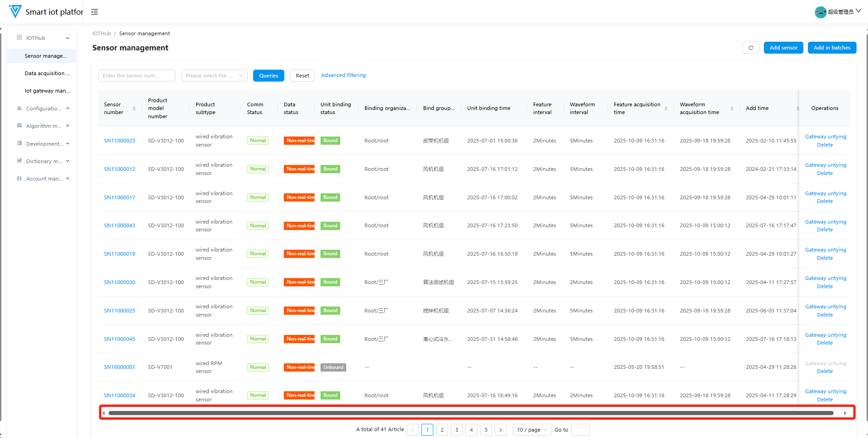
Task: Open the product subtype select dropdown
Action: point(214,76)
